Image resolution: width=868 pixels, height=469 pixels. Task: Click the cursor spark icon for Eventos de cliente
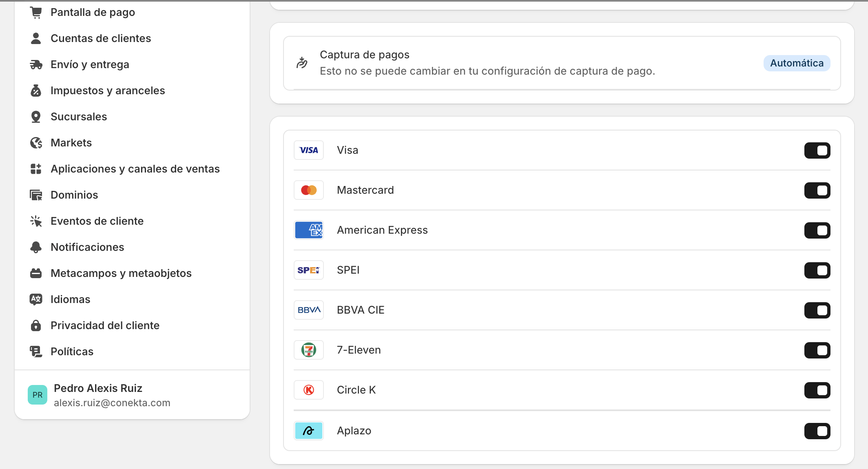pyautogui.click(x=36, y=221)
